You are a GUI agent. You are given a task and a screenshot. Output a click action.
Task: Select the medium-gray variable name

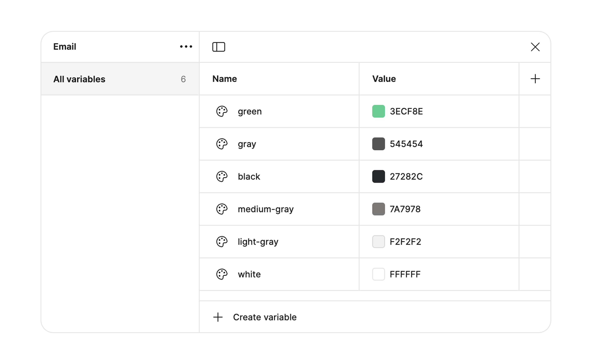click(x=265, y=209)
